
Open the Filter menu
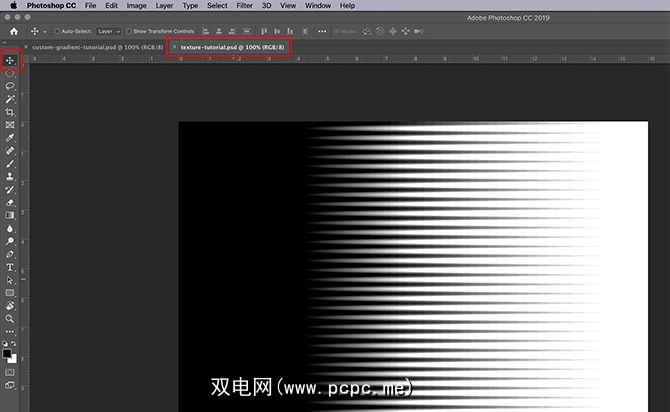click(245, 6)
